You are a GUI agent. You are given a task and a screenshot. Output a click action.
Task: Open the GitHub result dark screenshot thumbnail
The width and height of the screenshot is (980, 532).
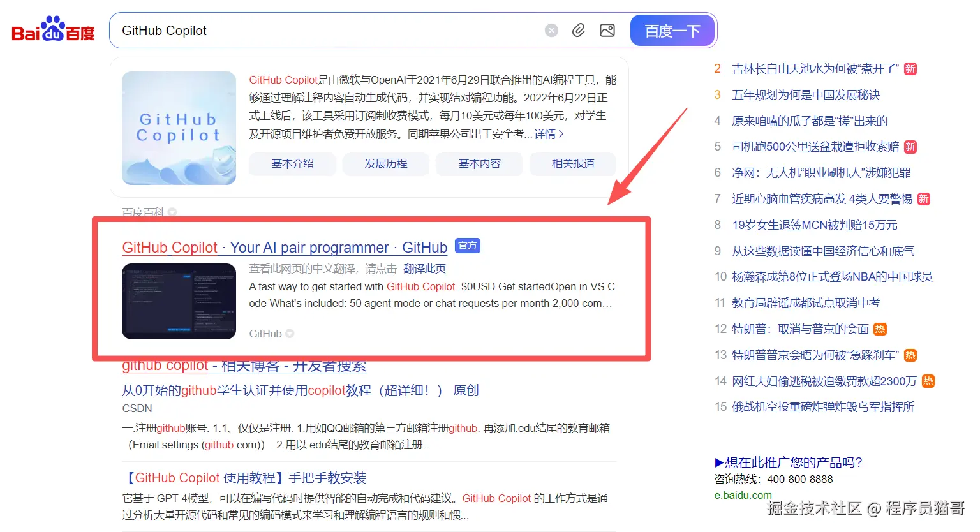(x=179, y=301)
